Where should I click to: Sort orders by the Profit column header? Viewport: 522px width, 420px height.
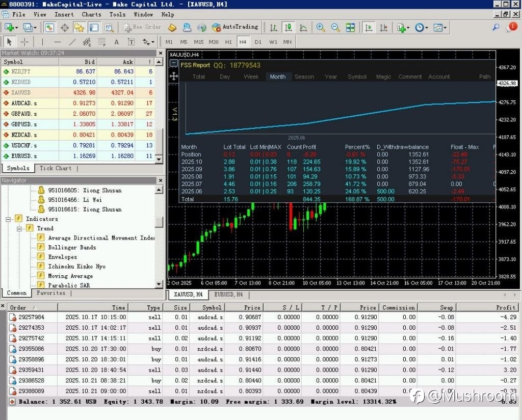pyautogui.click(x=486, y=307)
